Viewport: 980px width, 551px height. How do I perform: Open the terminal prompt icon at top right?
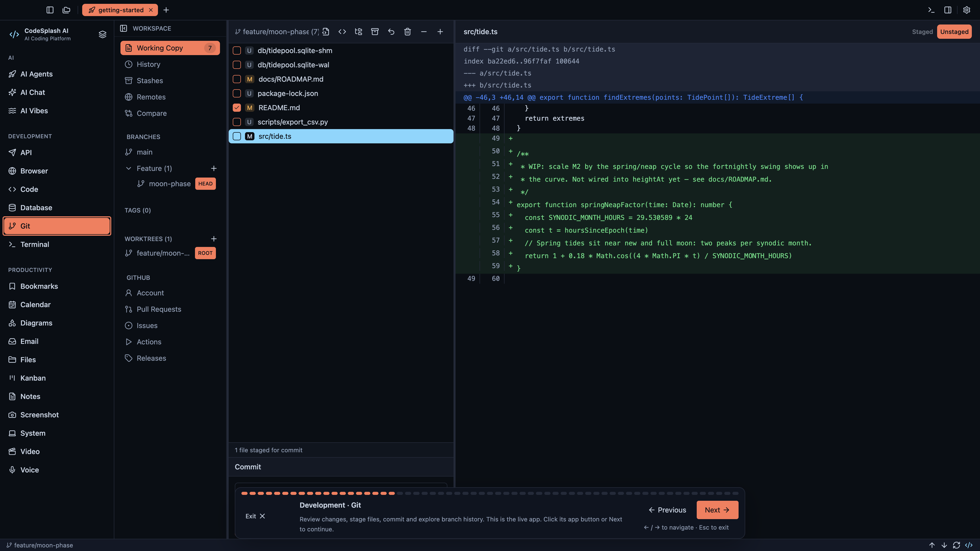tap(931, 10)
